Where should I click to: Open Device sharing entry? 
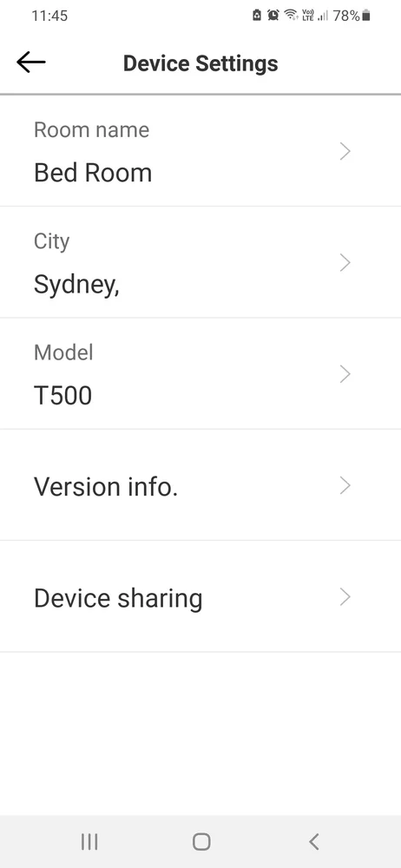(200, 597)
